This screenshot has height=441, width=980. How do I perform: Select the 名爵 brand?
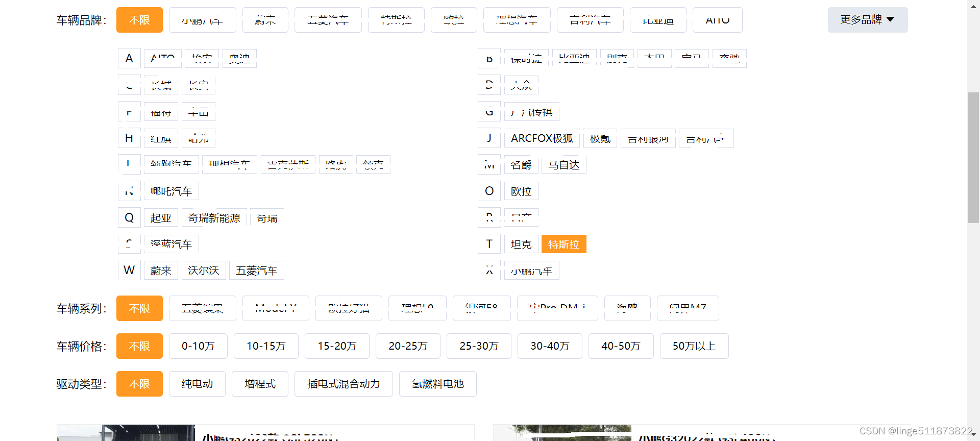click(x=521, y=165)
